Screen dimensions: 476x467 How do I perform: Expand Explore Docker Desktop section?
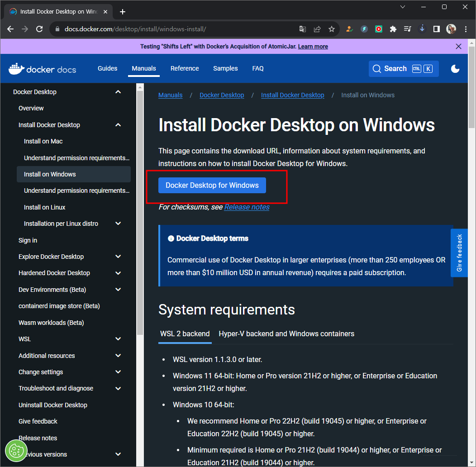click(118, 257)
